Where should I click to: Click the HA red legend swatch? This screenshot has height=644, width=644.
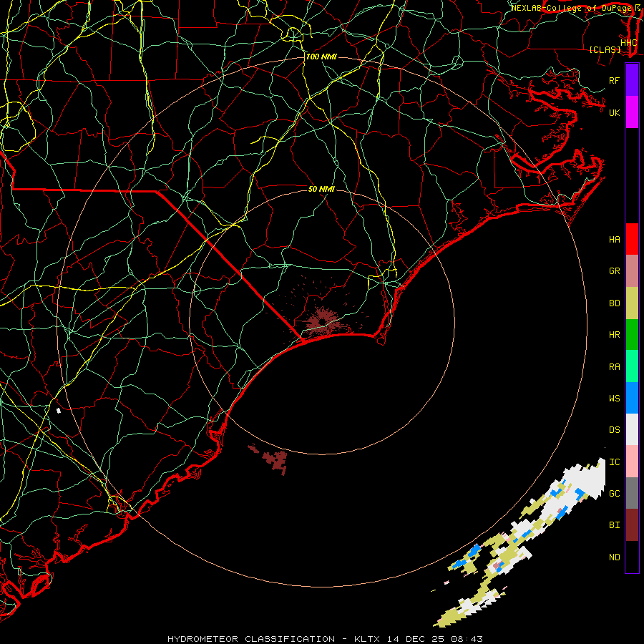[x=632, y=239]
